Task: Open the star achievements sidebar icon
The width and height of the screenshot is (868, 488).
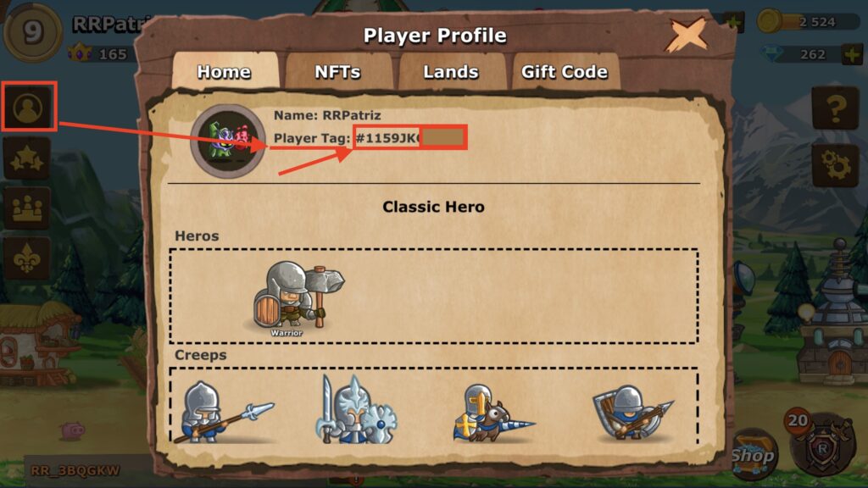Action: 26,158
